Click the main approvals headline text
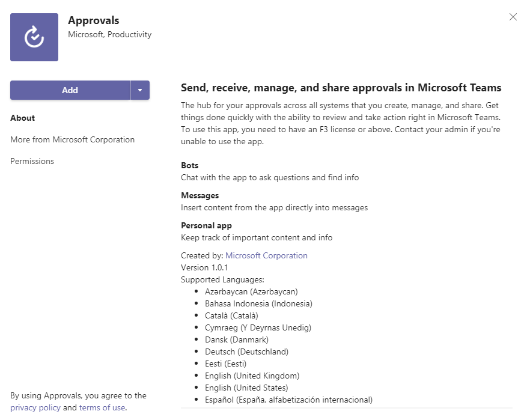Image resolution: width=530 pixels, height=420 pixels. pos(341,88)
